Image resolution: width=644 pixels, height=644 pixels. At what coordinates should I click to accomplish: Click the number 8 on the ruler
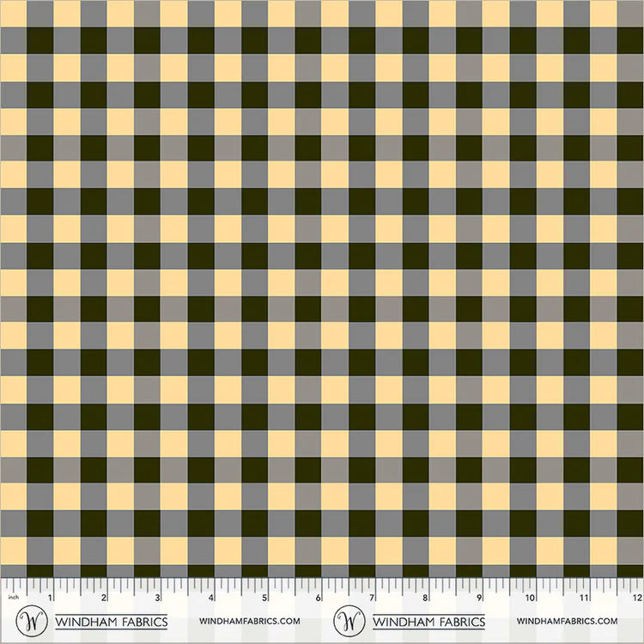(x=426, y=598)
